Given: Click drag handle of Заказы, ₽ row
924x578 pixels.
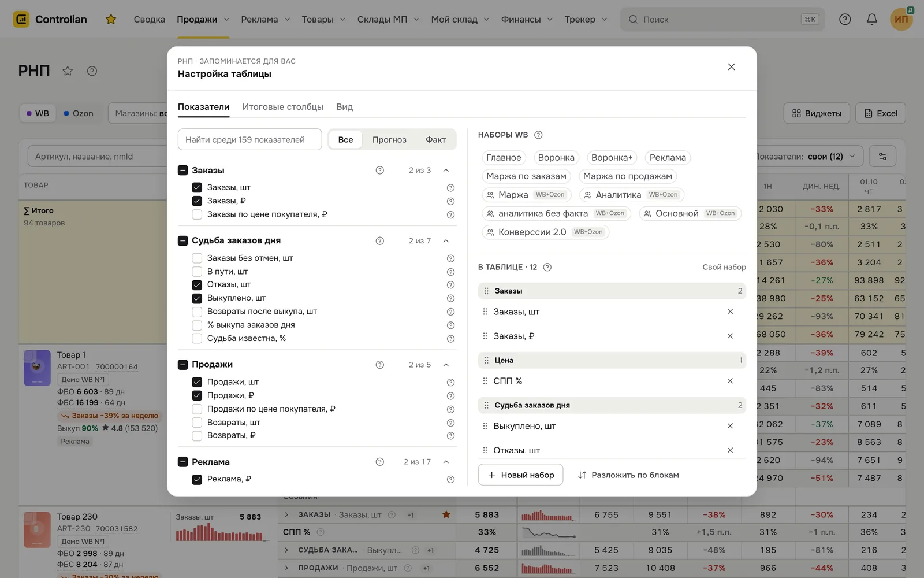Looking at the screenshot, I should pos(485,336).
